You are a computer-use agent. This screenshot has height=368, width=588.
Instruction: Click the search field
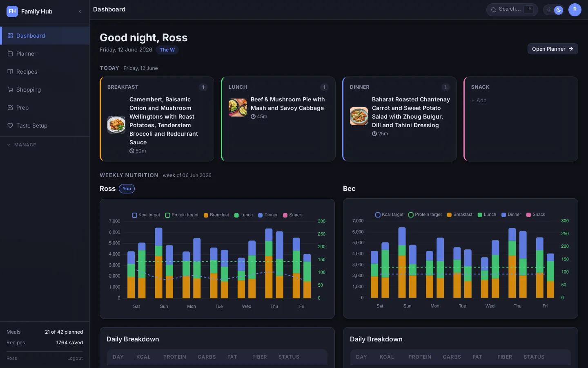click(x=512, y=9)
